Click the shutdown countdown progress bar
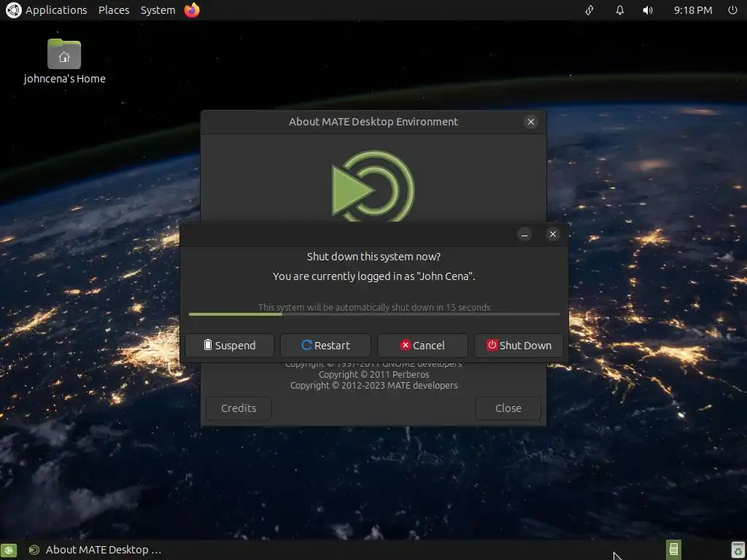Image resolution: width=747 pixels, height=560 pixels. pyautogui.click(x=374, y=314)
